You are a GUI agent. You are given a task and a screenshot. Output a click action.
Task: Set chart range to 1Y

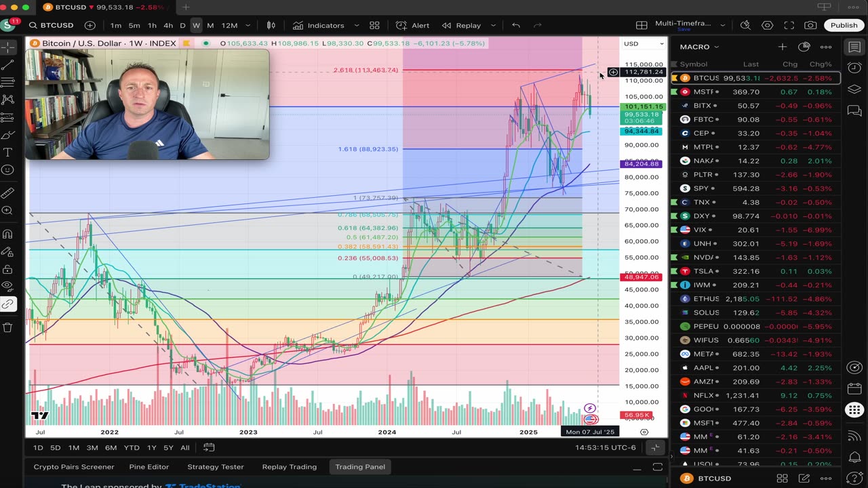(x=152, y=447)
